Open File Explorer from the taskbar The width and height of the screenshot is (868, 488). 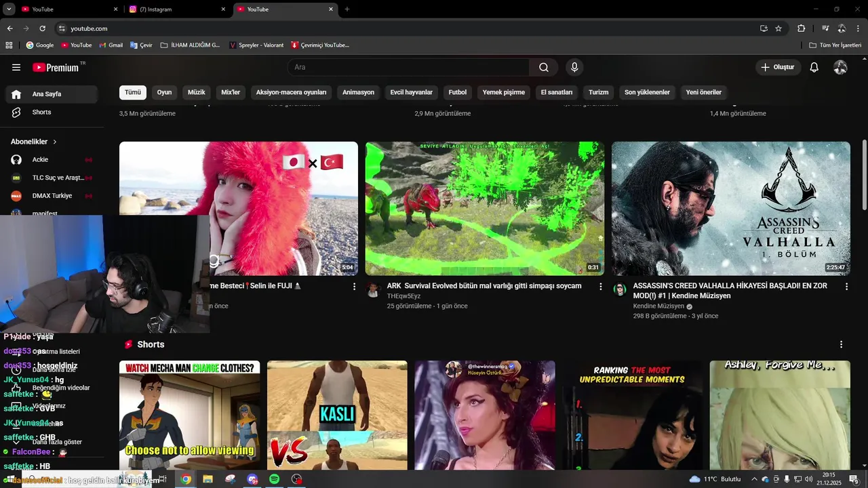[208, 479]
